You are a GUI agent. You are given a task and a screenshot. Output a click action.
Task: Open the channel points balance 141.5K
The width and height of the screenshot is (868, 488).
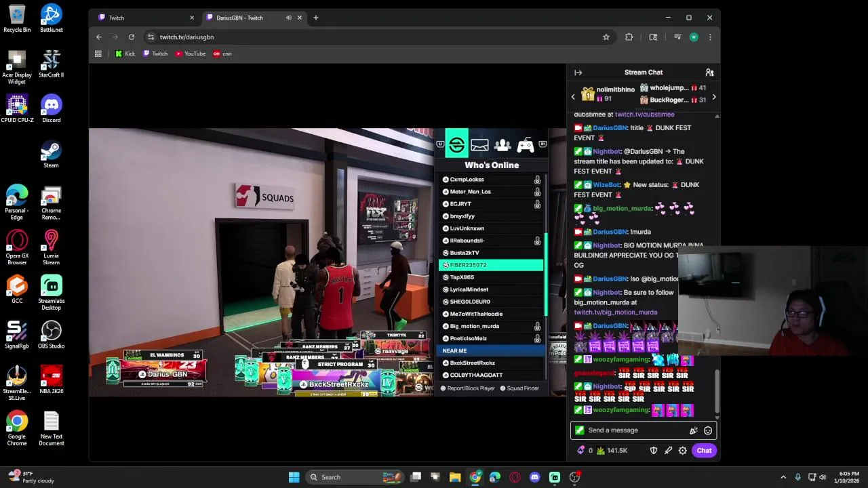pyautogui.click(x=612, y=451)
